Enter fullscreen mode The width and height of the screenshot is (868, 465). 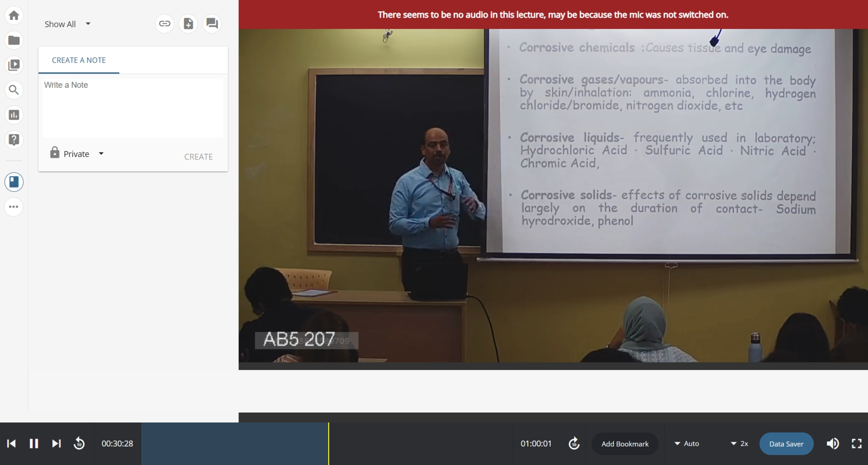pyautogui.click(x=856, y=444)
